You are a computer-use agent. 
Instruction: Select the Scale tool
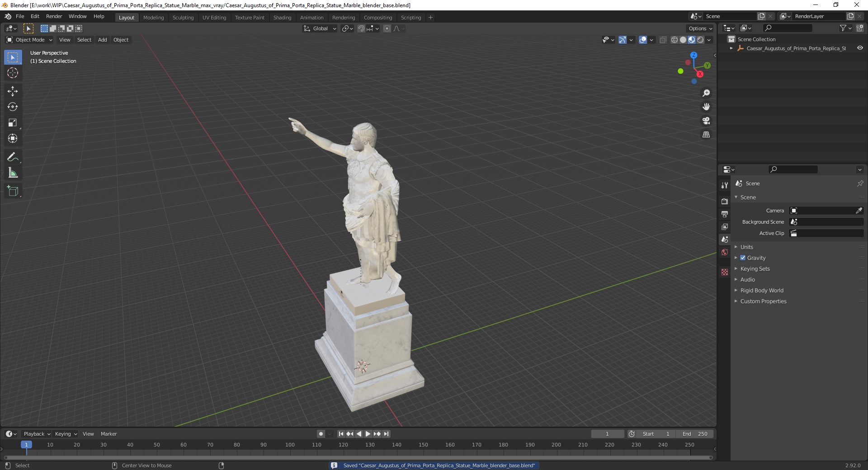(x=13, y=123)
